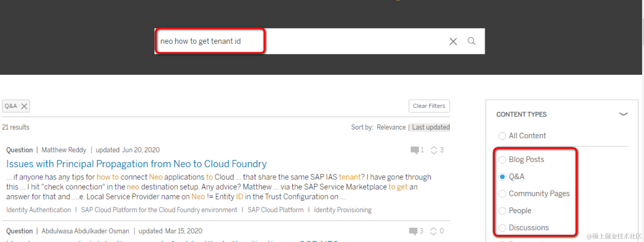
Task: Click the vote arrows icon on Abdulwasa's question
Action: 433,231
